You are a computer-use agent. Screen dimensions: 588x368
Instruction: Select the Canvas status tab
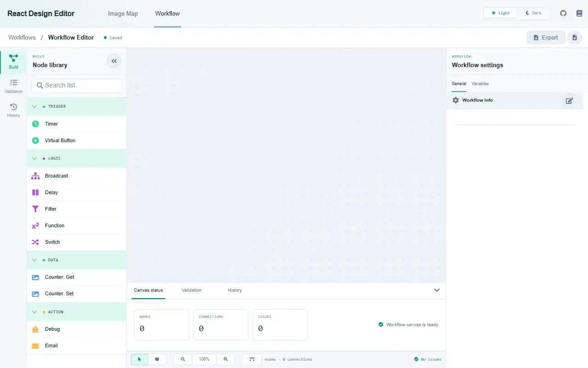point(148,290)
